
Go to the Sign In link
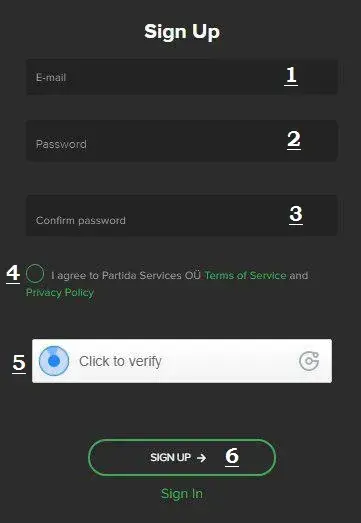point(182,494)
